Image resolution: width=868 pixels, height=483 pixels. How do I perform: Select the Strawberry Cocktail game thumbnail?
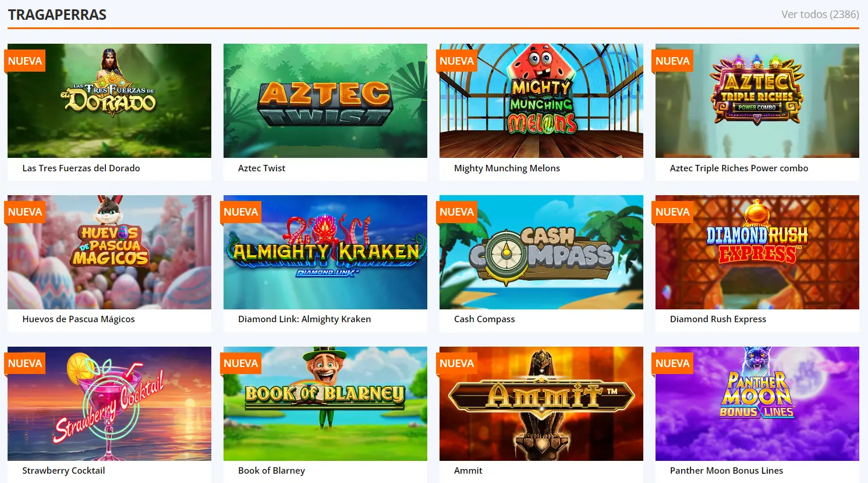pyautogui.click(x=109, y=404)
